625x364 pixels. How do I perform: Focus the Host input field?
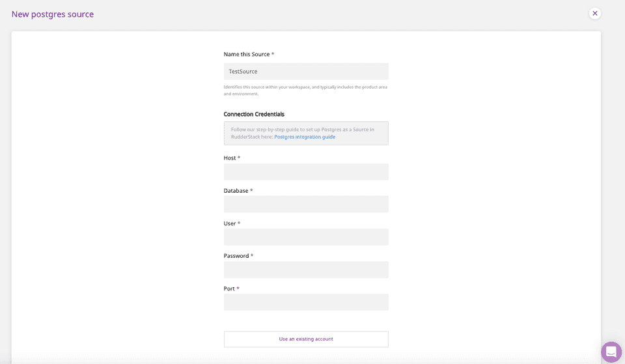click(306, 172)
